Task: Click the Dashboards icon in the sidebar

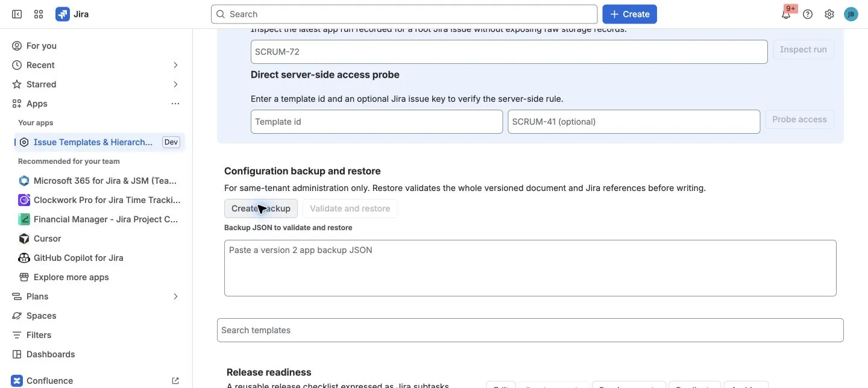Action: click(x=17, y=354)
